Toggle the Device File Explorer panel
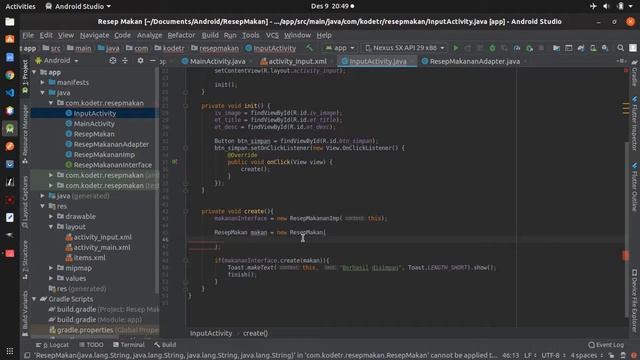The height and width of the screenshot is (360, 640). coord(635,300)
